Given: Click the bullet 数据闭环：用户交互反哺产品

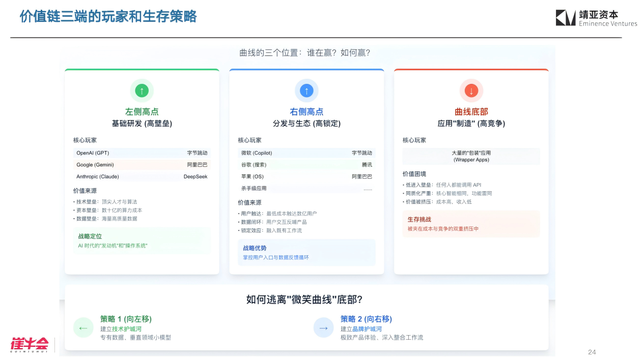Looking at the screenshot, I should [272, 222].
